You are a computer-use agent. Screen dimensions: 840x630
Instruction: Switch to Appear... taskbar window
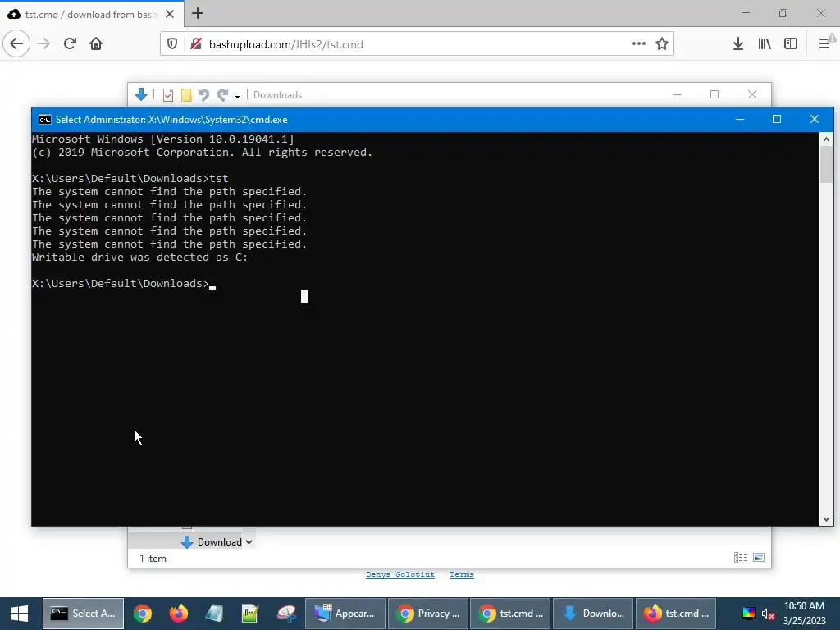tap(345, 614)
